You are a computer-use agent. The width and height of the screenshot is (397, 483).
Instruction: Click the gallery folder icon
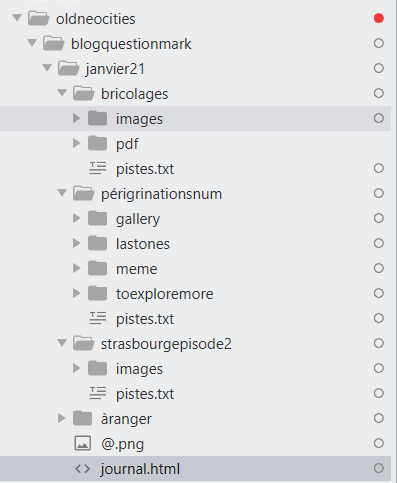98,218
